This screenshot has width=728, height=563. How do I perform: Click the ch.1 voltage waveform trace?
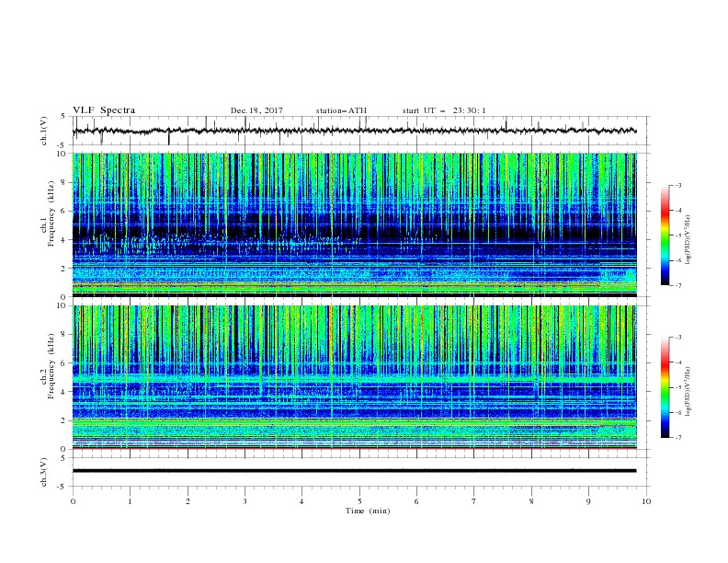point(354,131)
